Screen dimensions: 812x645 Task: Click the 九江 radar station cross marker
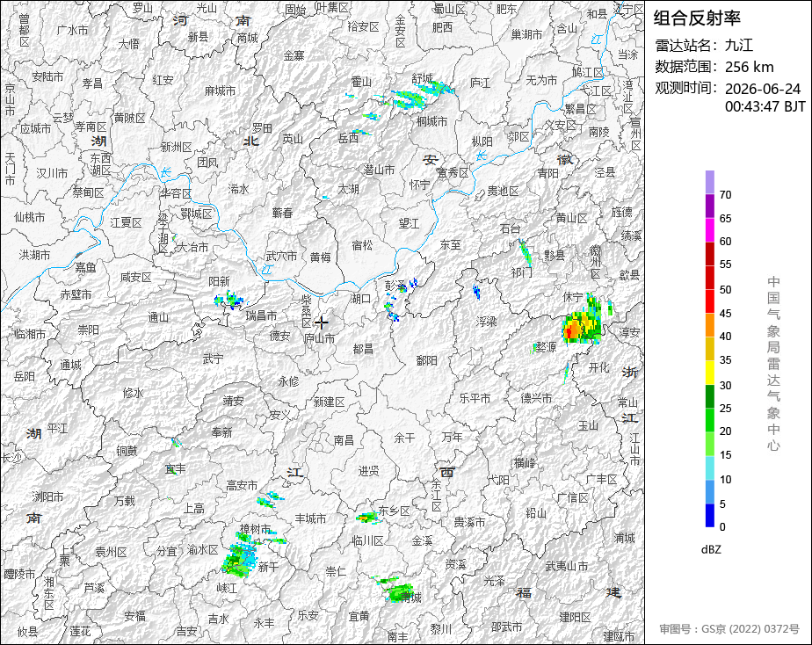[x=322, y=322]
